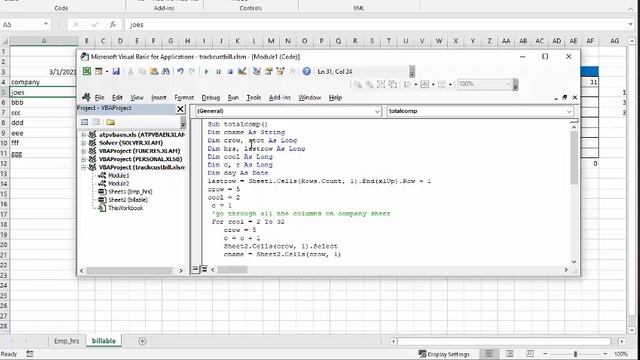Click Procedure View button at code window bottom

(x=195, y=269)
